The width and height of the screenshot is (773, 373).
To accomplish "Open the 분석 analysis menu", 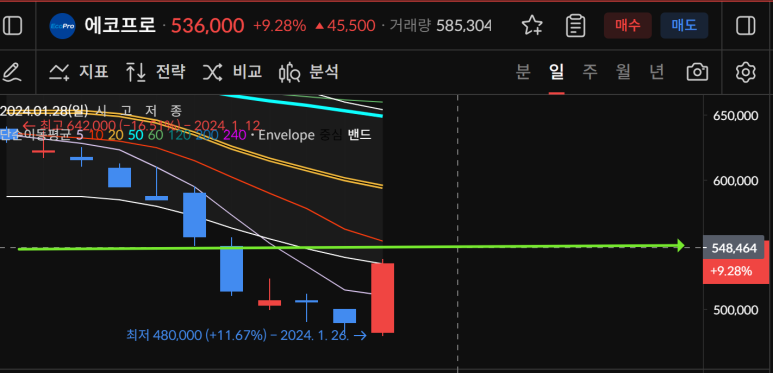I will (x=309, y=72).
